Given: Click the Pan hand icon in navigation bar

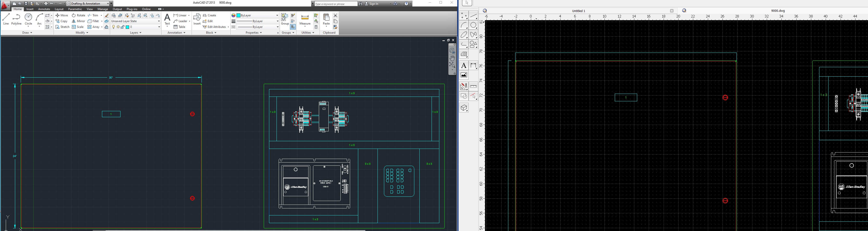Looking at the screenshot, I should [452, 58].
